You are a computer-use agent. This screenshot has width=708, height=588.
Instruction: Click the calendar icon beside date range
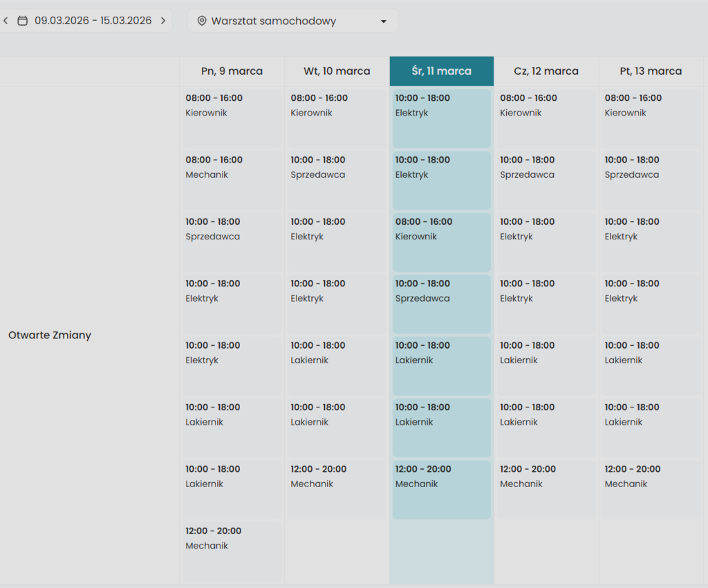[23, 21]
